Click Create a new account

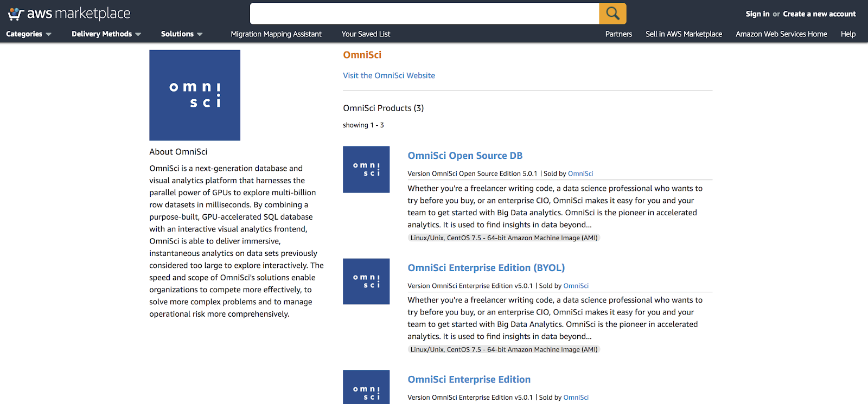point(819,14)
